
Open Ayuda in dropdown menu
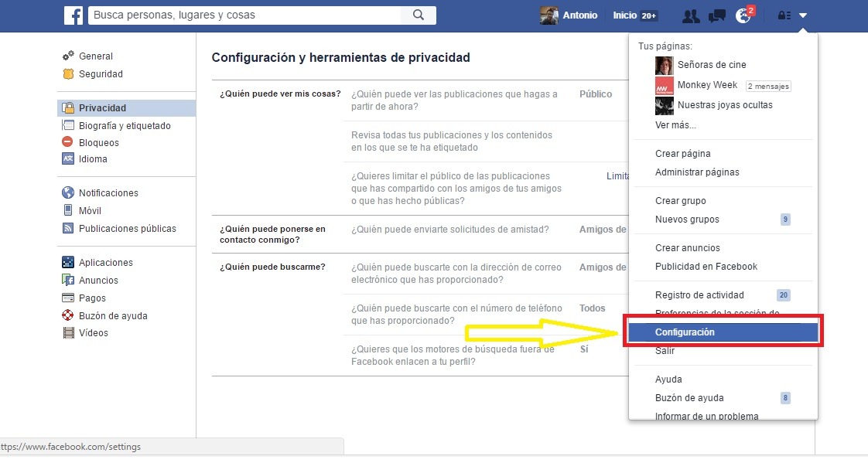coord(668,380)
